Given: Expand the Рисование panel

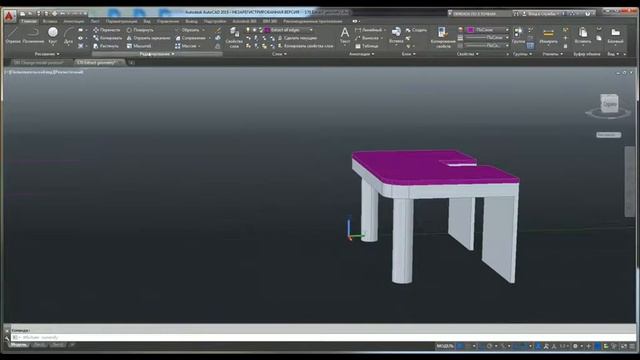Looking at the screenshot, I should click(47, 54).
